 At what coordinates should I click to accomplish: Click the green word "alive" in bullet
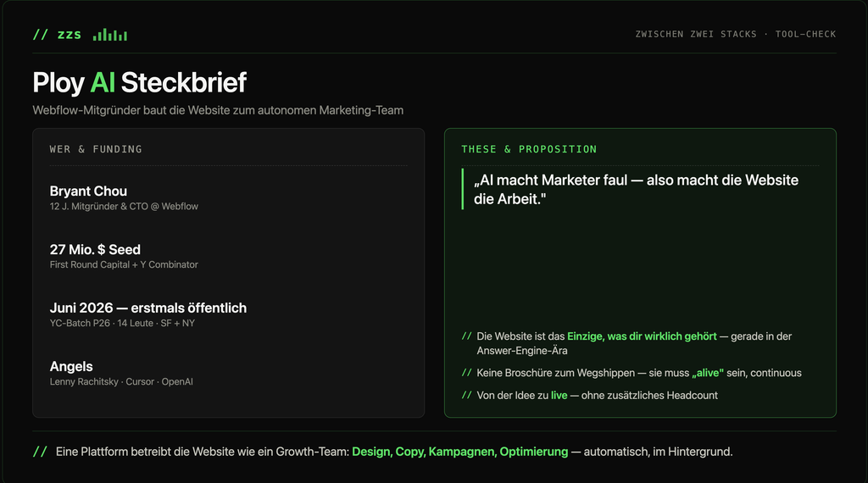click(x=708, y=373)
